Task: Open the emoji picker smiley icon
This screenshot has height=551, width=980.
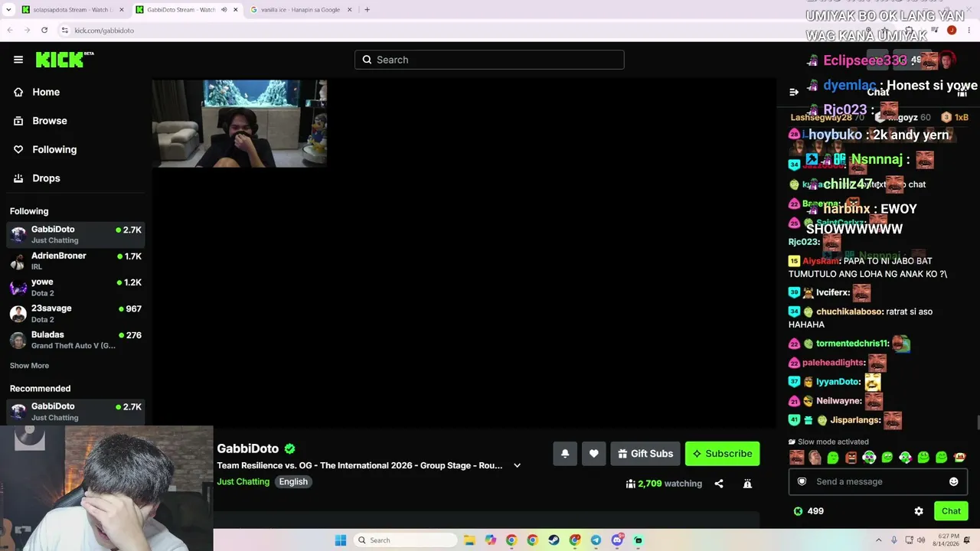Action: point(953,481)
